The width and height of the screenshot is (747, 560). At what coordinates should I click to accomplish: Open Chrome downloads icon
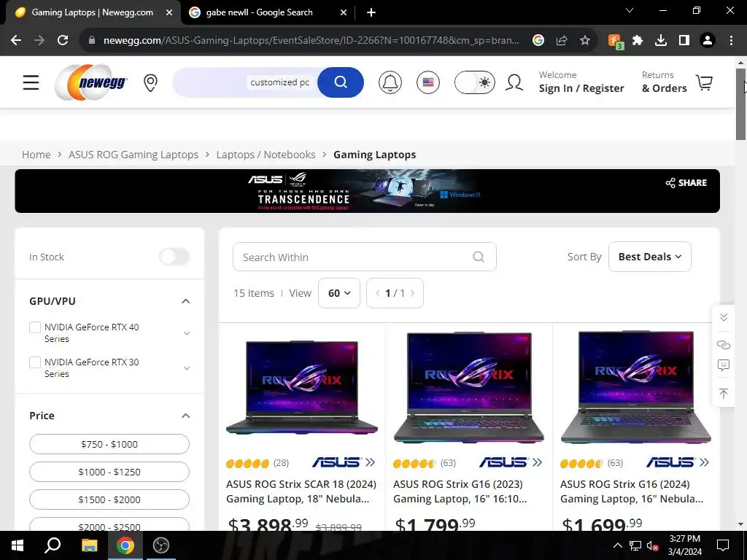coord(661,41)
